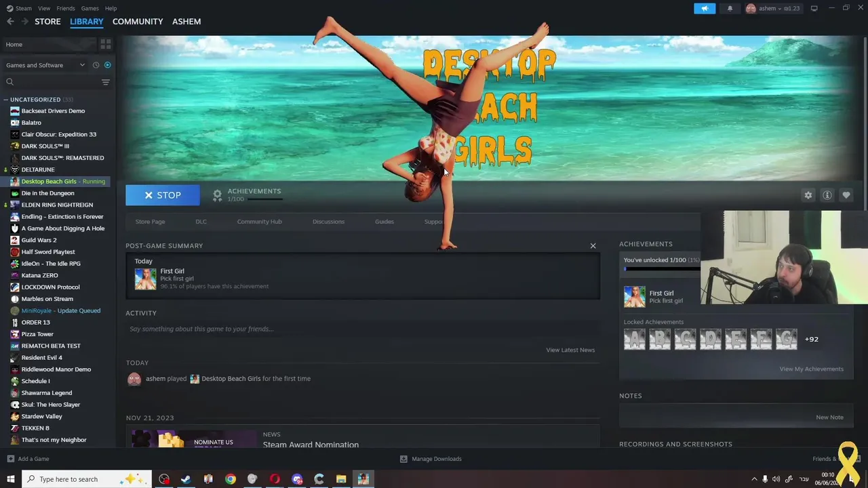Go forward with the right arrow
868x488 pixels.
click(25, 22)
